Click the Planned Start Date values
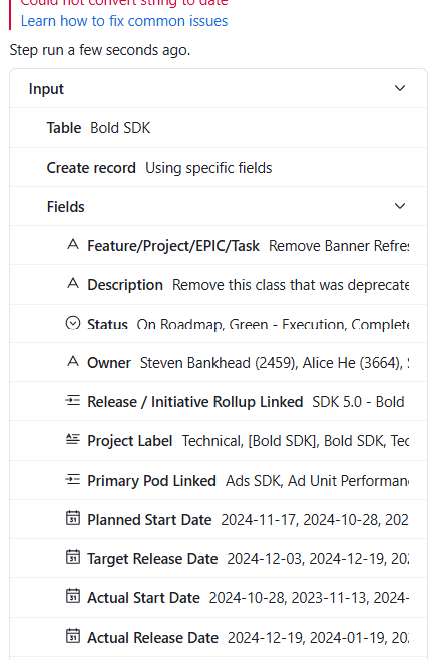The image size is (430, 660). click(x=315, y=520)
